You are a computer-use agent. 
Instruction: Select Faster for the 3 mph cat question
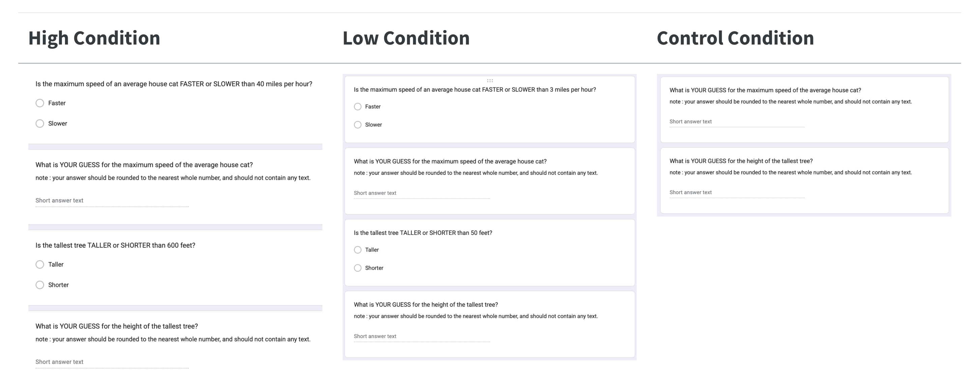point(357,107)
